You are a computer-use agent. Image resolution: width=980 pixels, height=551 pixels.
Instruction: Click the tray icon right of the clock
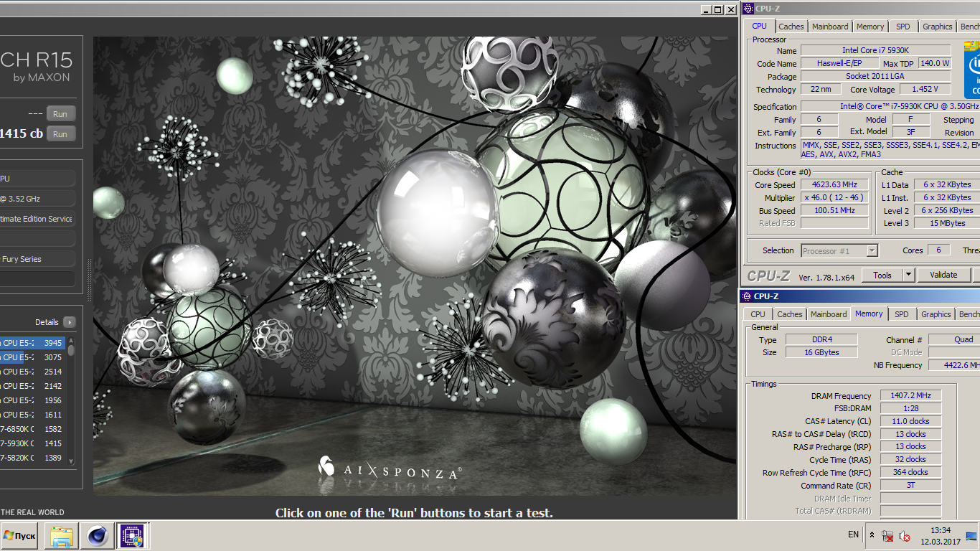(x=971, y=536)
